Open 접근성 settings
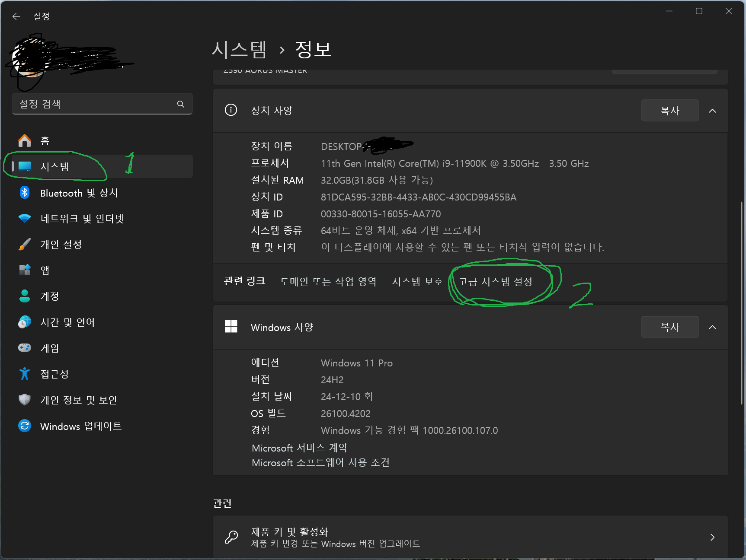 point(102,374)
